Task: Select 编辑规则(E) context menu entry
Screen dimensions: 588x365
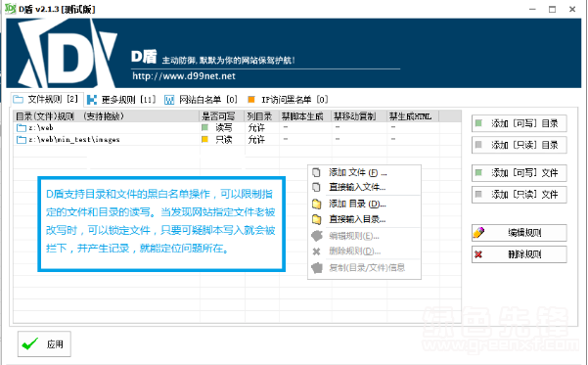Action: [364, 236]
